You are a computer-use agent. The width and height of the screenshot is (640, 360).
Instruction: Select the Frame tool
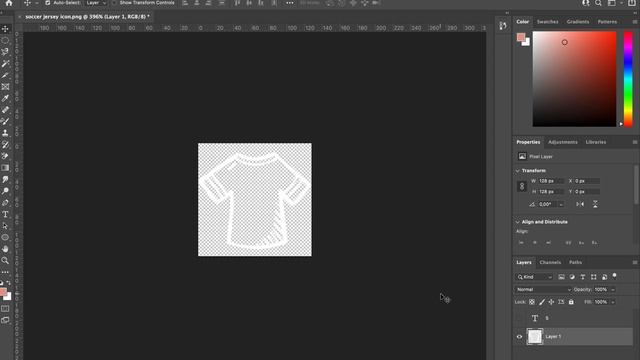[5, 87]
